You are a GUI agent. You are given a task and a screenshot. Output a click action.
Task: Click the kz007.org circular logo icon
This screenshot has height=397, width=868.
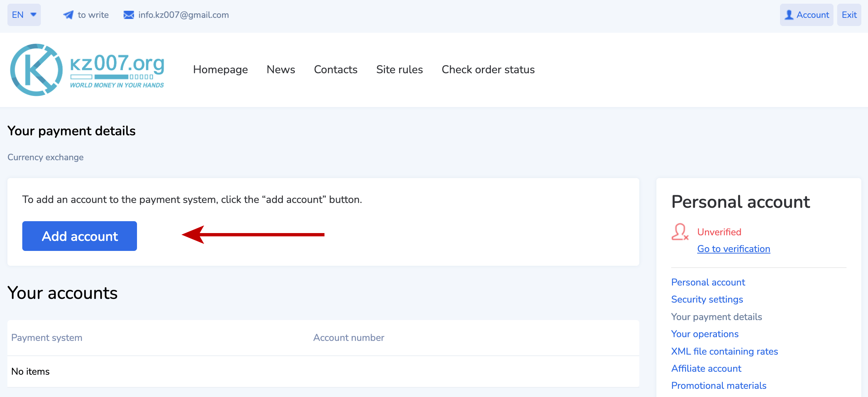[36, 70]
